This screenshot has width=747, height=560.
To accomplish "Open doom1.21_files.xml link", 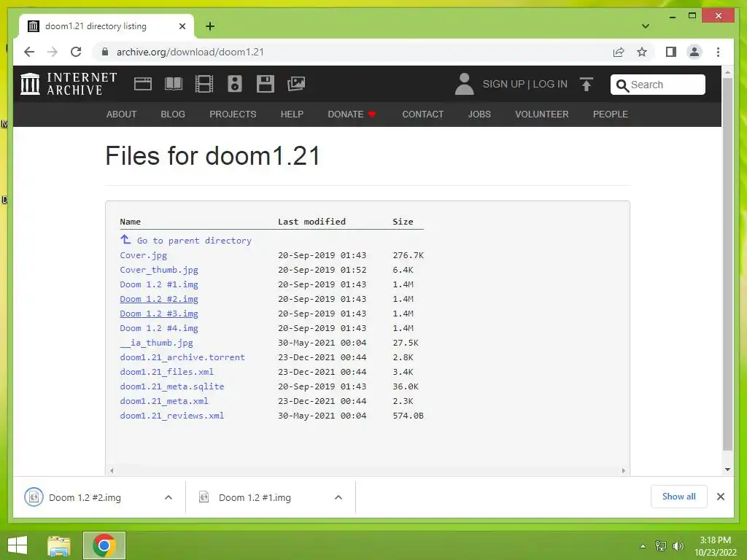I will click(167, 372).
